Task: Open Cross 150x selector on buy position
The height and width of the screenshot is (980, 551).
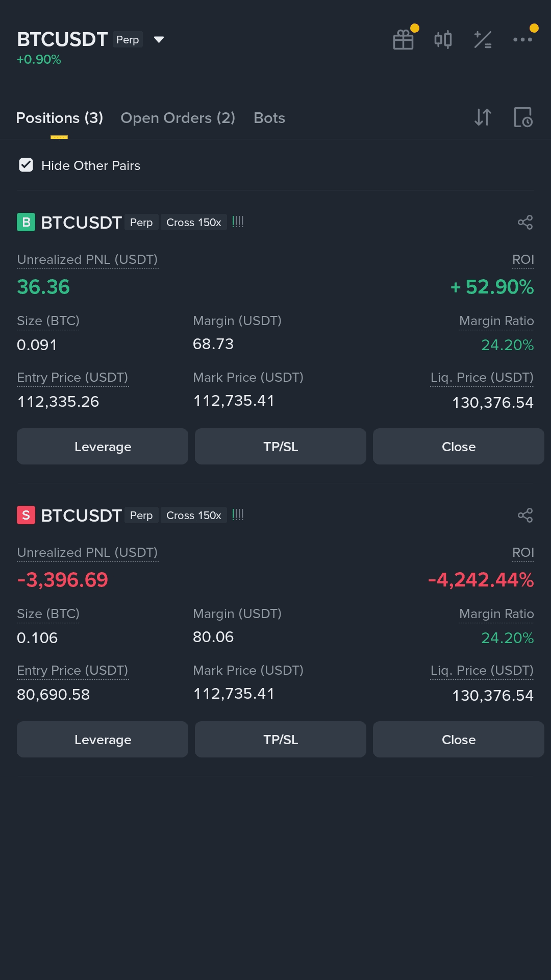Action: pyautogui.click(x=194, y=223)
